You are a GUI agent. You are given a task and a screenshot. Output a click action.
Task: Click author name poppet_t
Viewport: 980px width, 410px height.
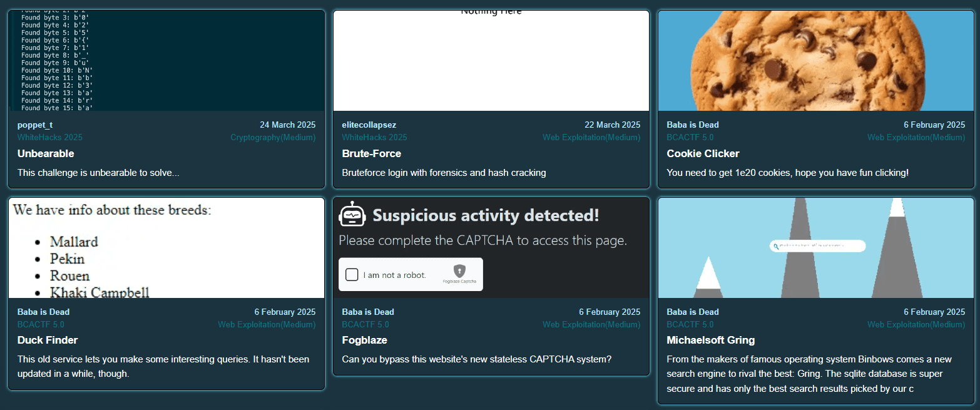[35, 125]
